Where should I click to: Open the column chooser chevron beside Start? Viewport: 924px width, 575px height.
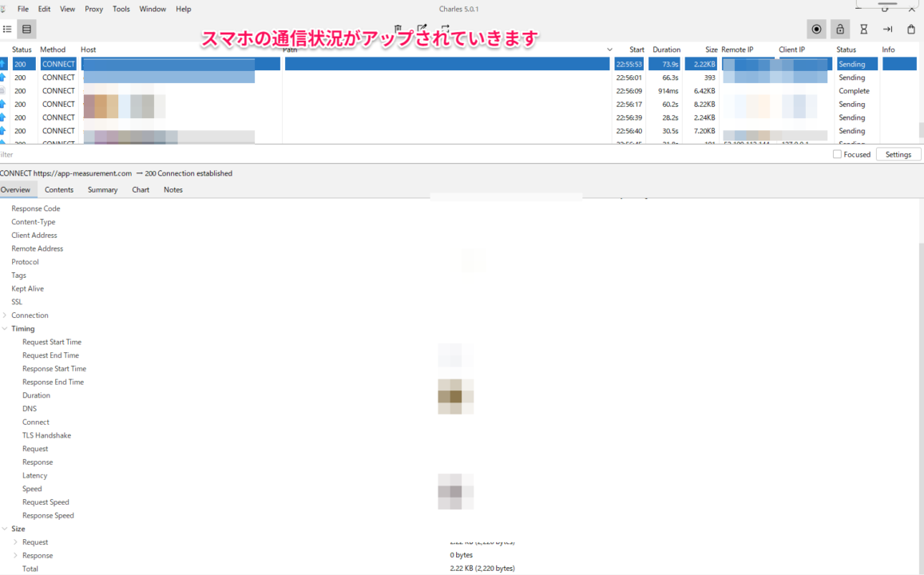tap(609, 50)
